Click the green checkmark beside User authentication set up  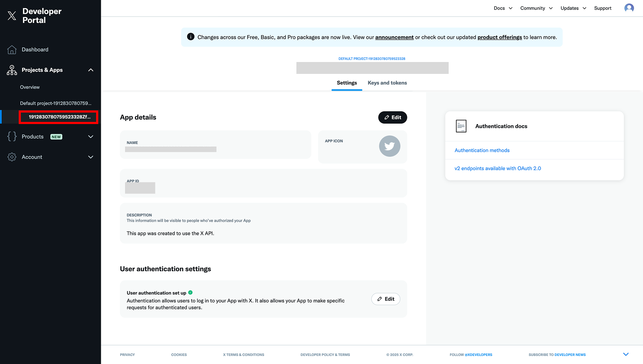191,292
